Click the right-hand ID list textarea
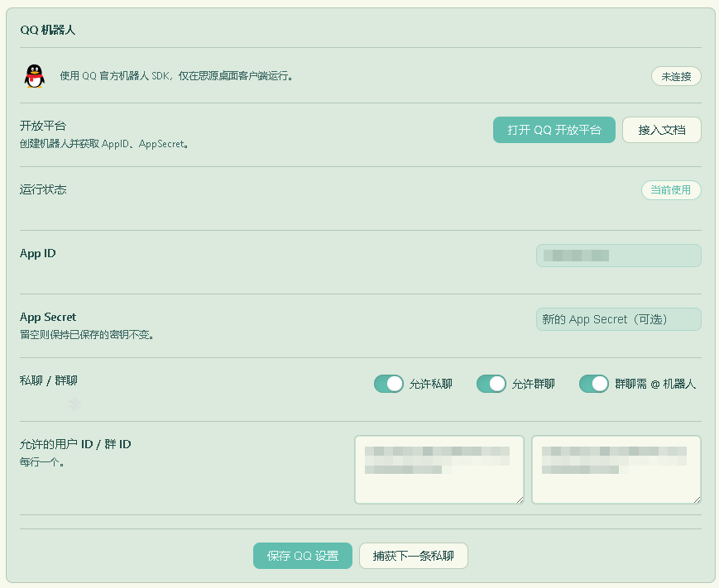This screenshot has width=719, height=588. coord(616,469)
